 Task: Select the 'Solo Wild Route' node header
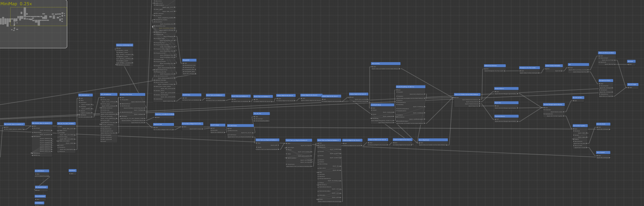click(240, 126)
